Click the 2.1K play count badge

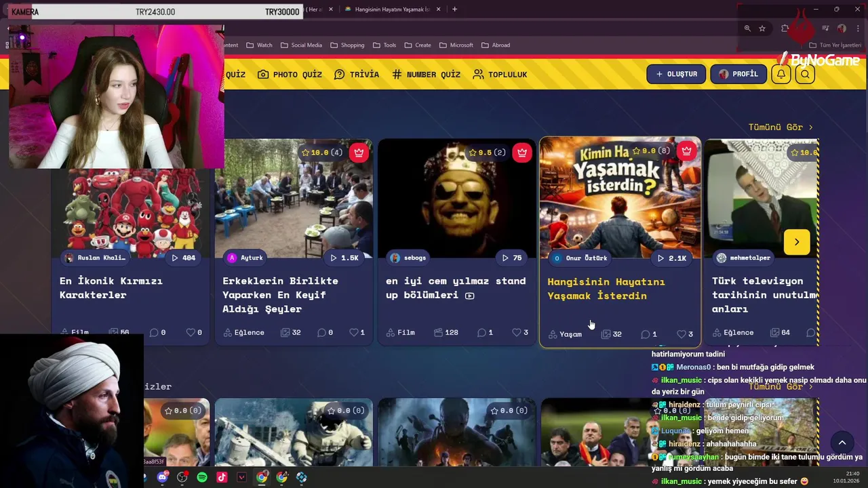[x=672, y=258]
